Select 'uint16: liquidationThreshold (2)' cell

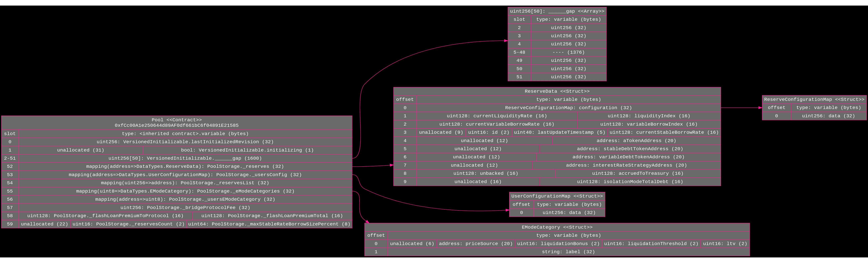(x=651, y=244)
